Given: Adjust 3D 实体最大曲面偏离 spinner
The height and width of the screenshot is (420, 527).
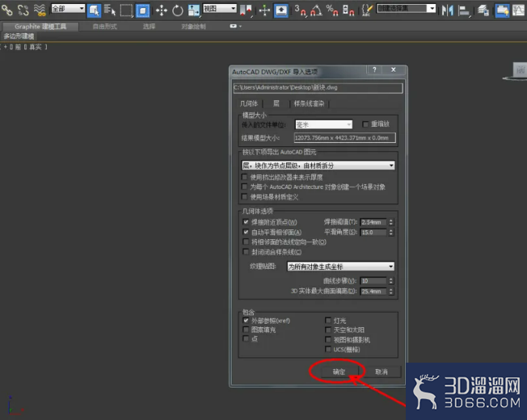Looking at the screenshot, I should point(391,292).
